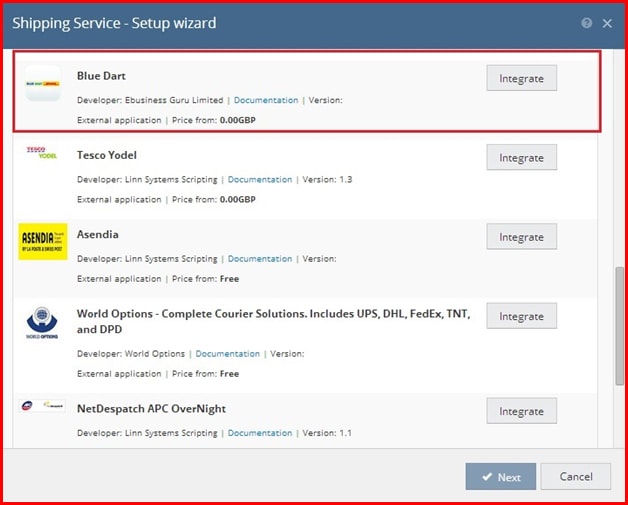Click the NetDespatch APC OverNight logo
628x505 pixels.
click(42, 406)
